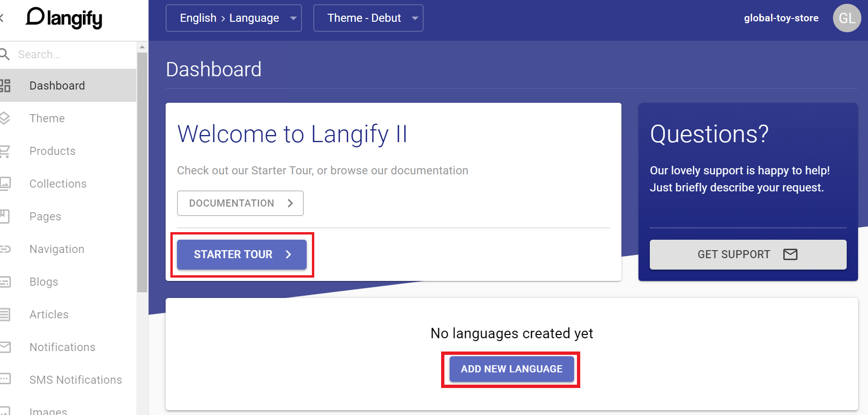Open Dashboard in the sidebar
Image resolution: width=868 pixels, height=415 pixels.
click(x=68, y=86)
